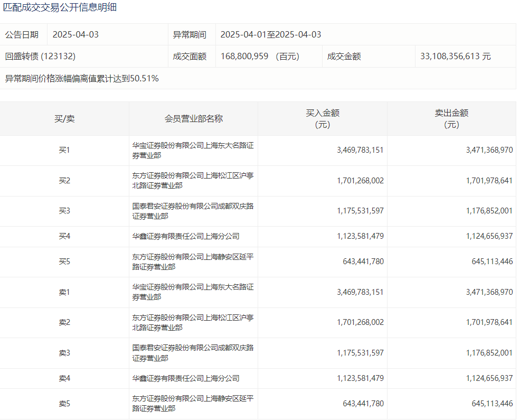Click the 公告日期 value 2025-04-03
This screenshot has width=520, height=420.
click(75, 35)
